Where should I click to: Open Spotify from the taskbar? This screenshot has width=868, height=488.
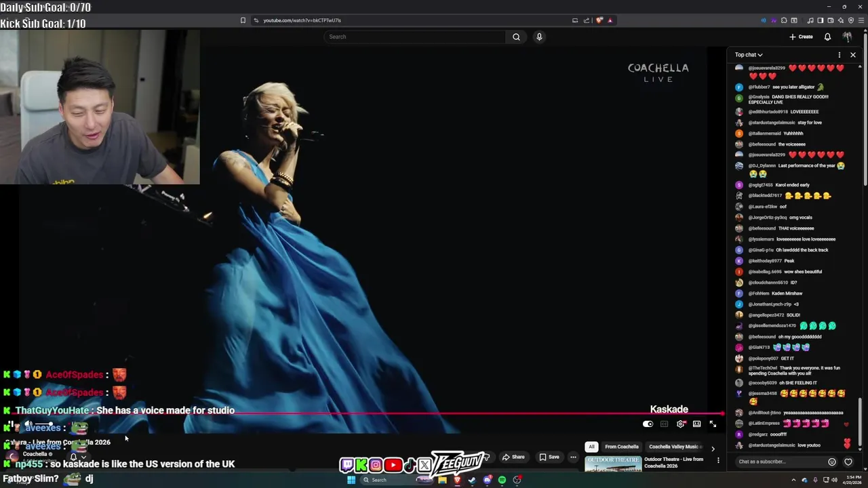tap(502, 480)
